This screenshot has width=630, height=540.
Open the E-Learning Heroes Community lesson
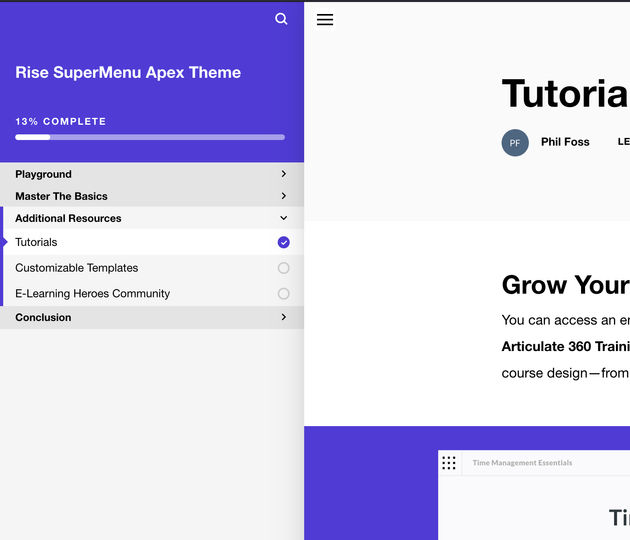(x=152, y=294)
